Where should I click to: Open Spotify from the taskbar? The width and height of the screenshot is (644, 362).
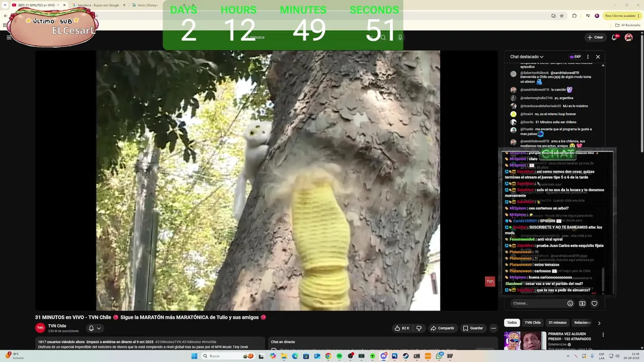tap(339, 356)
